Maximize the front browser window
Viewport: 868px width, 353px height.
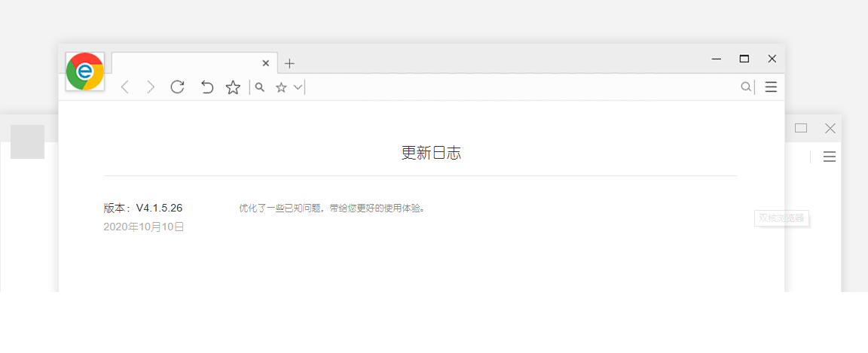pos(744,59)
